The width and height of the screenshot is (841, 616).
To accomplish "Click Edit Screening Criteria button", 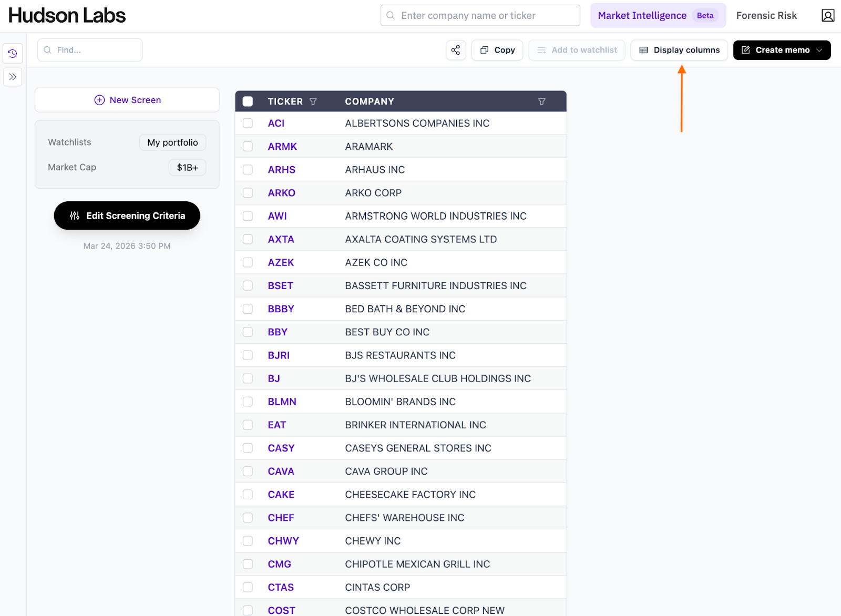I will (x=127, y=215).
